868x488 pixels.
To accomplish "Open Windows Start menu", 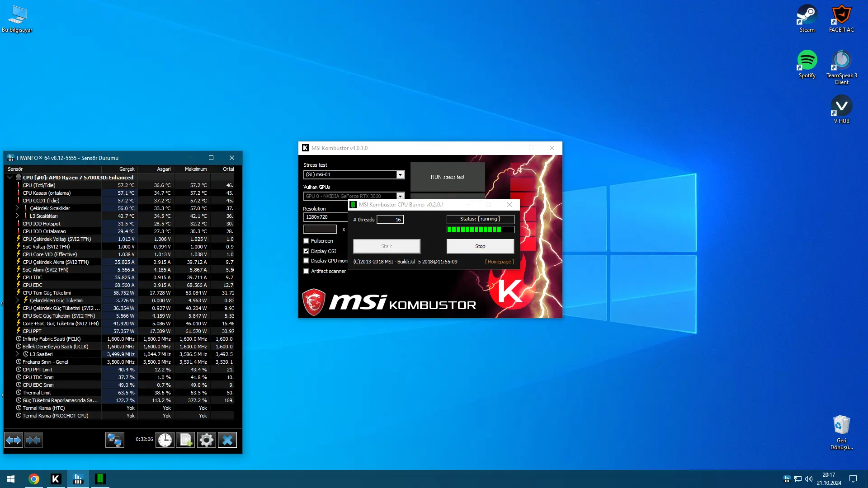I will point(11,479).
